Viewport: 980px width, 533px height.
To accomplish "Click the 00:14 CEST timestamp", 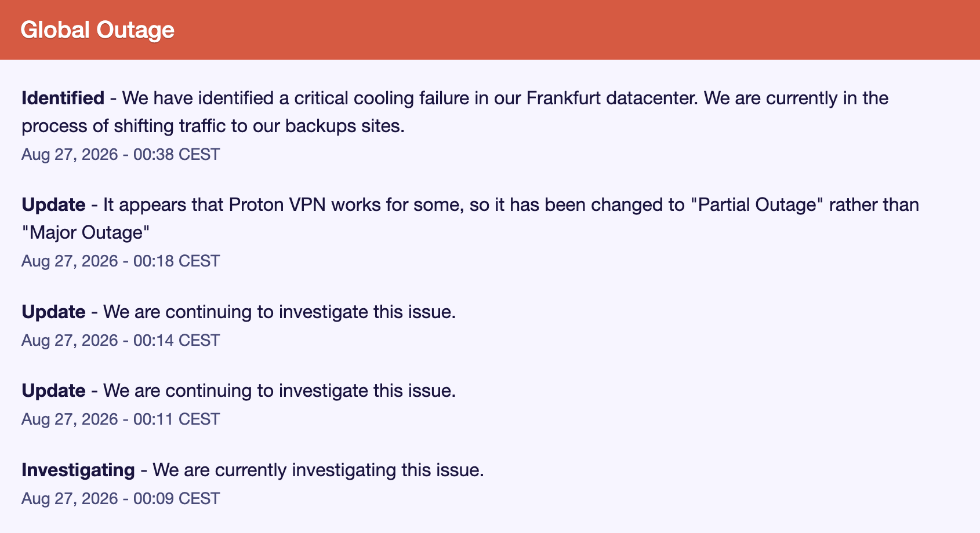I will (x=121, y=340).
